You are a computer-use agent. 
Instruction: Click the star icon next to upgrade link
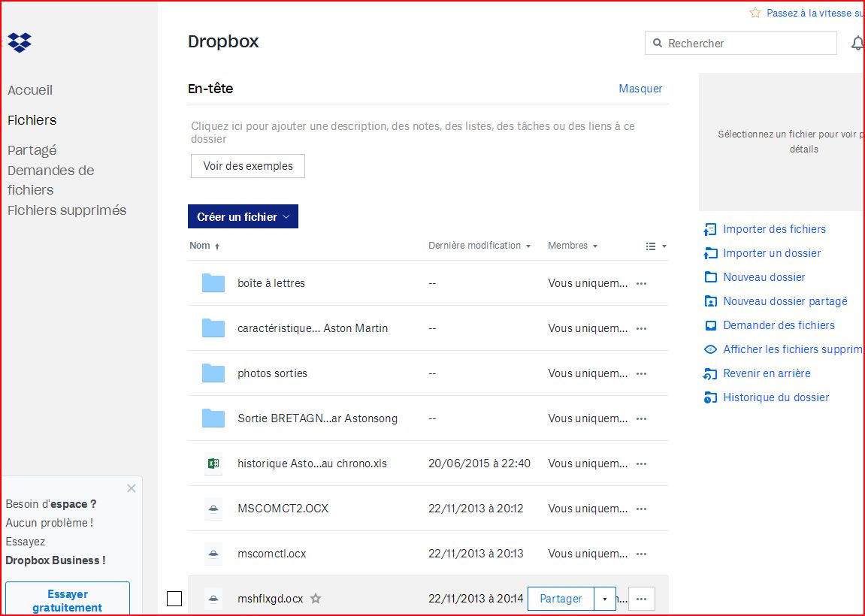tap(755, 13)
